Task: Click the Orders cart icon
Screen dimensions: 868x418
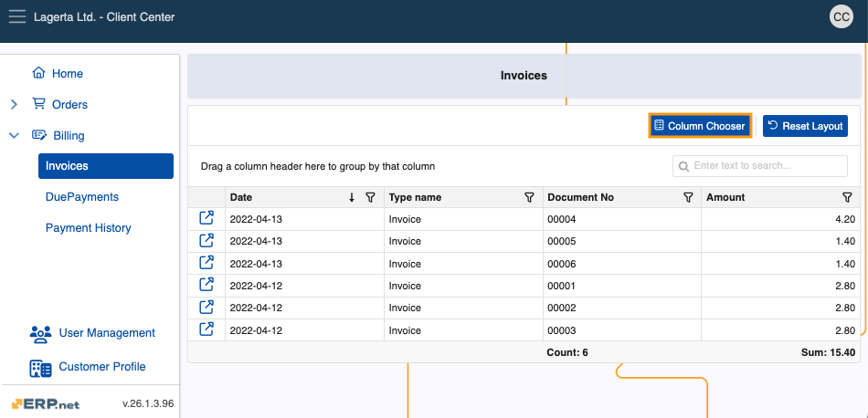Action: click(x=38, y=104)
